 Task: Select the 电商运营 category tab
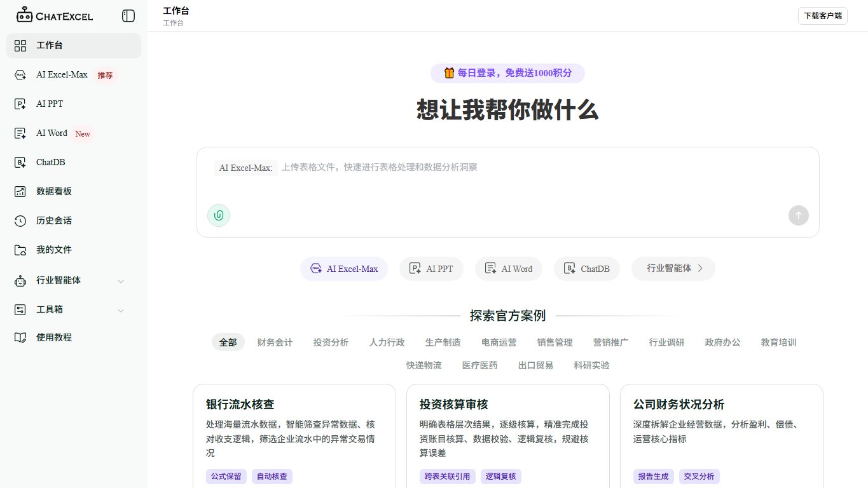tap(499, 342)
